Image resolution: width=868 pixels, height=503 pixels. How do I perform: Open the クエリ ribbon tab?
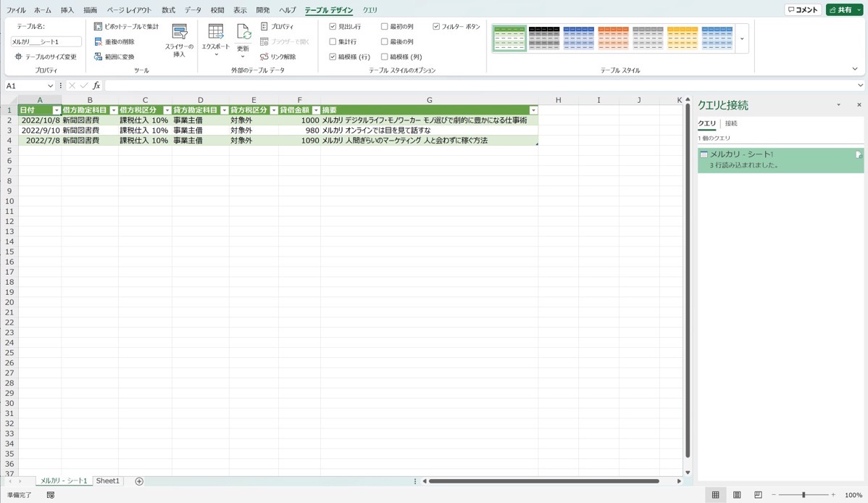(x=370, y=10)
